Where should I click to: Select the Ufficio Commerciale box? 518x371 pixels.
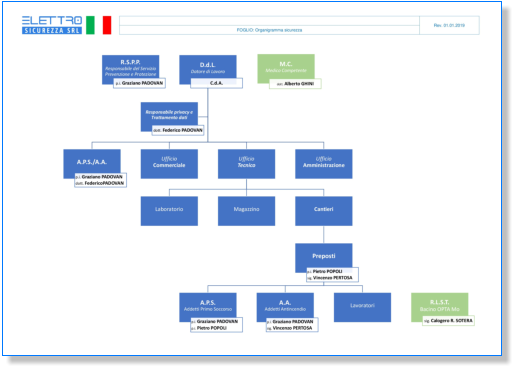tap(169, 164)
